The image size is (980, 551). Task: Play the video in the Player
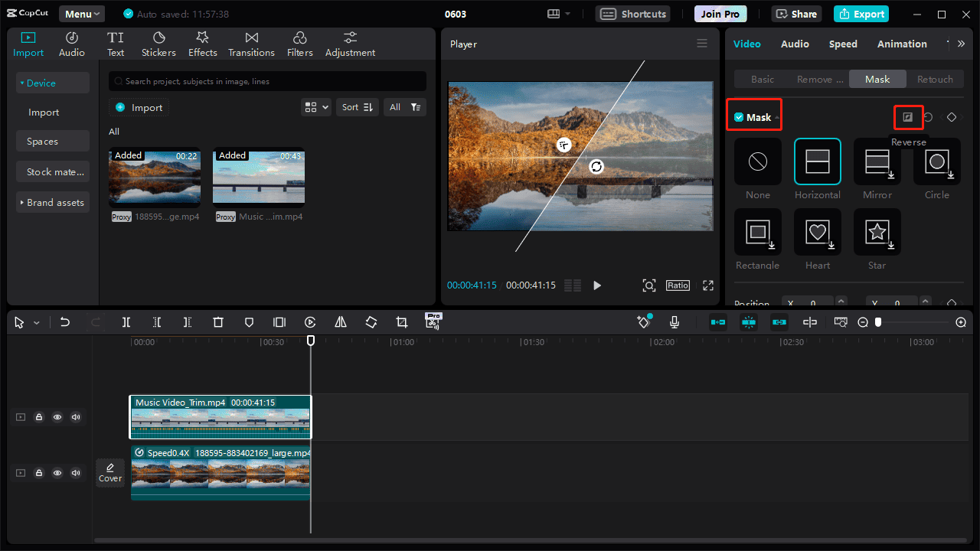coord(597,285)
